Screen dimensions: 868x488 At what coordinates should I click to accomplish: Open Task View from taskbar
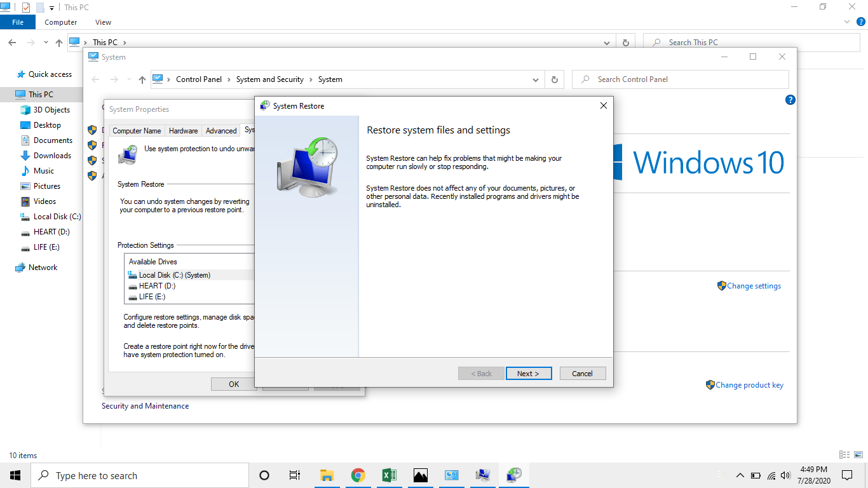(x=295, y=475)
